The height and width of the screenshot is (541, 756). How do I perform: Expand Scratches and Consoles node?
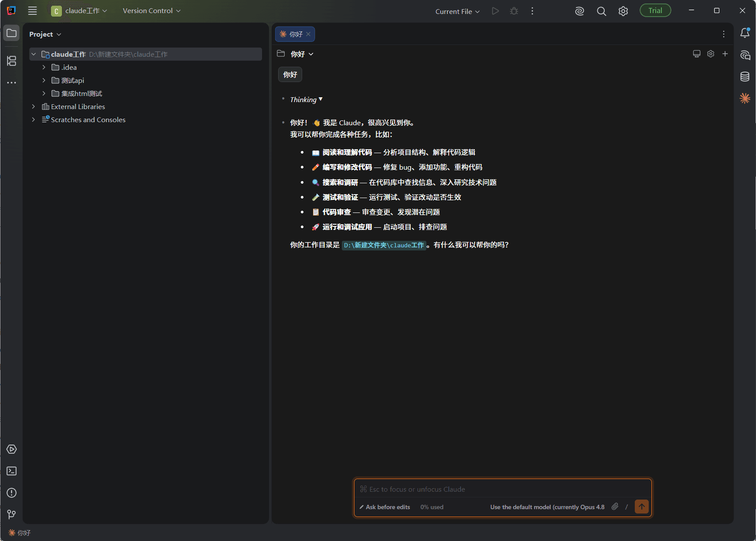[34, 120]
